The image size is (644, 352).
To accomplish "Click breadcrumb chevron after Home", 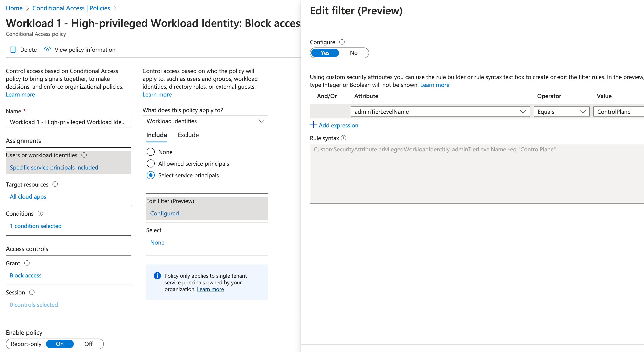I will pos(28,8).
